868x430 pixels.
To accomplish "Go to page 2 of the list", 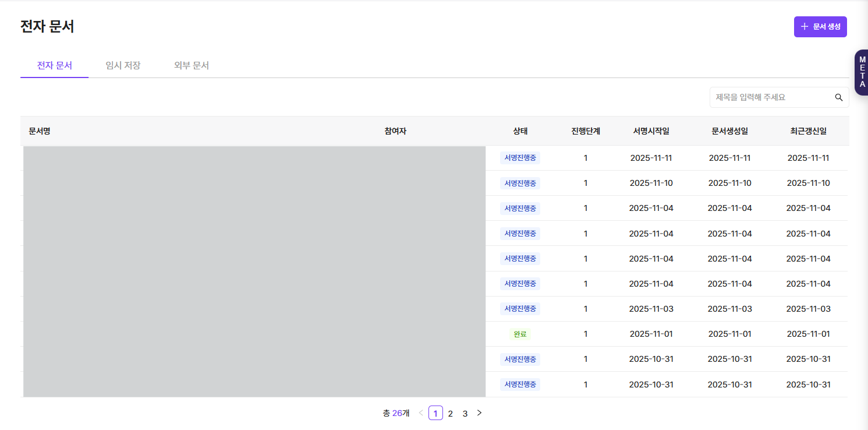I will click(x=450, y=413).
